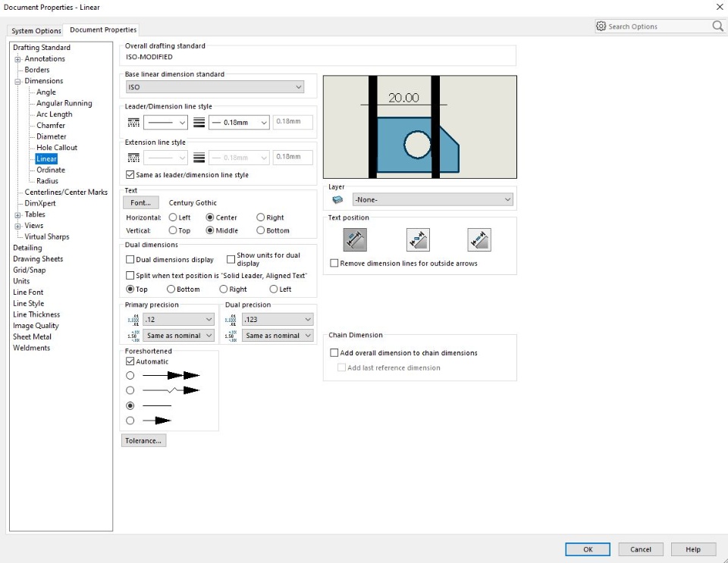Uncheck the Automatic foreshortened checkbox

pyautogui.click(x=130, y=361)
